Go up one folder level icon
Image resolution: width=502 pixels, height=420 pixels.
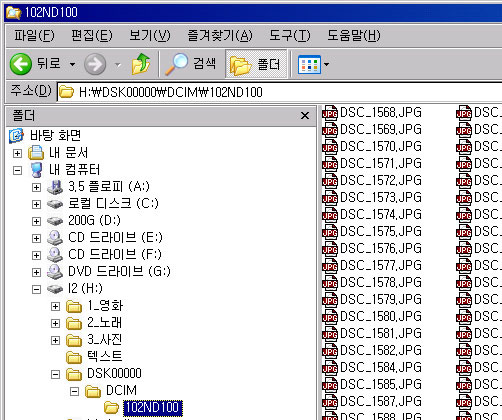click(141, 64)
